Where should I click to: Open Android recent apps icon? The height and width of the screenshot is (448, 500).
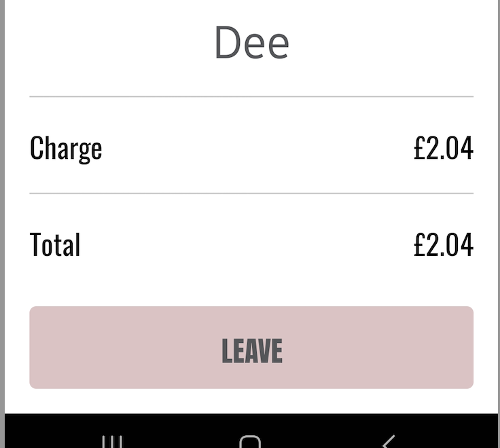(x=112, y=442)
